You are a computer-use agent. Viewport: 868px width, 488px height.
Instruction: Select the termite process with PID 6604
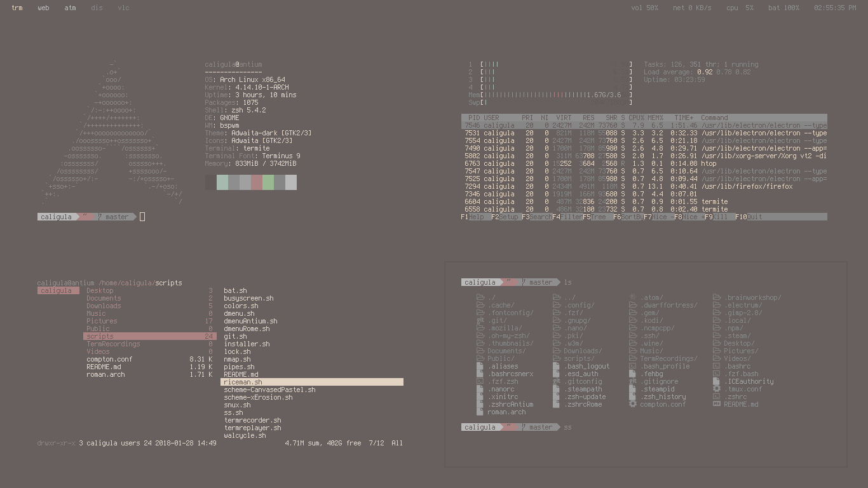click(x=644, y=201)
